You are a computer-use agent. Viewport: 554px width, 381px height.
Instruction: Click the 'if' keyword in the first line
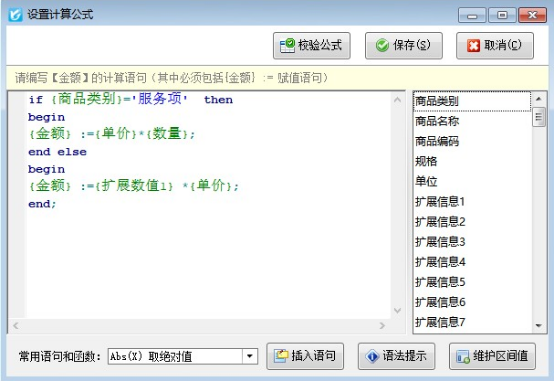36,100
